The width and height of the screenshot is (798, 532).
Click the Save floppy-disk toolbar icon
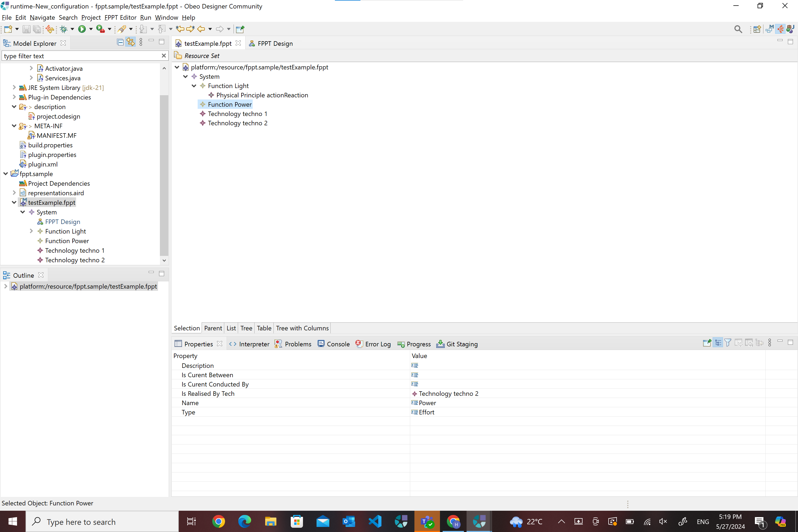point(26,29)
